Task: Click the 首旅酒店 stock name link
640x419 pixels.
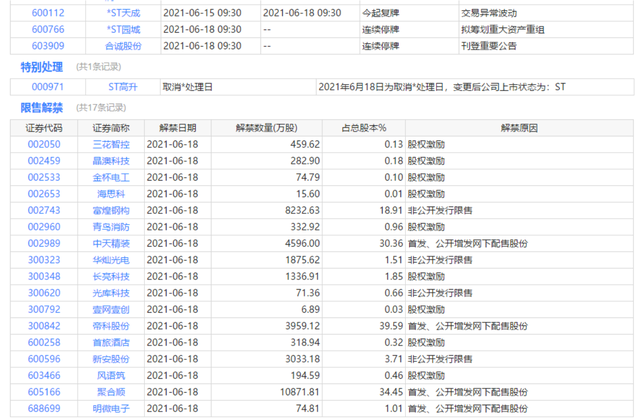Action: click(111, 342)
